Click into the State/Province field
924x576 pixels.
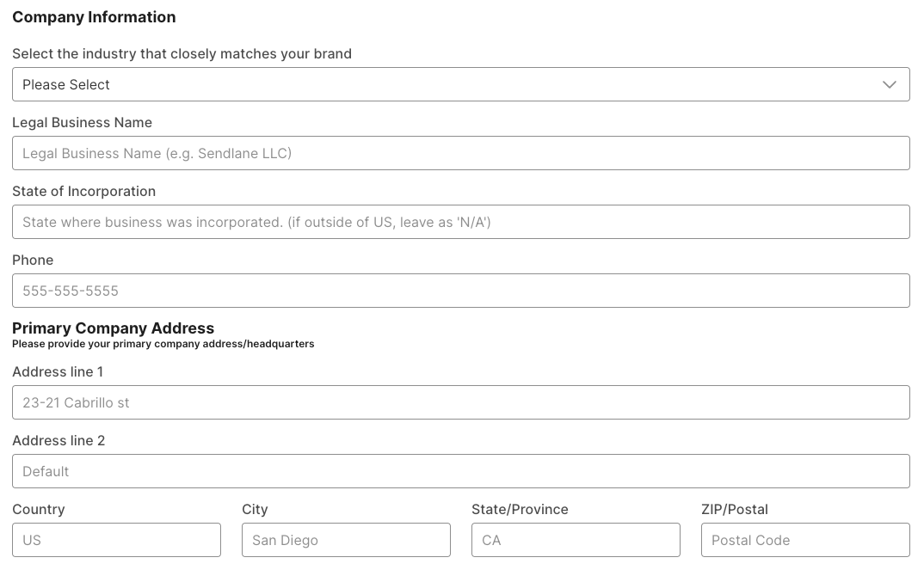576,540
